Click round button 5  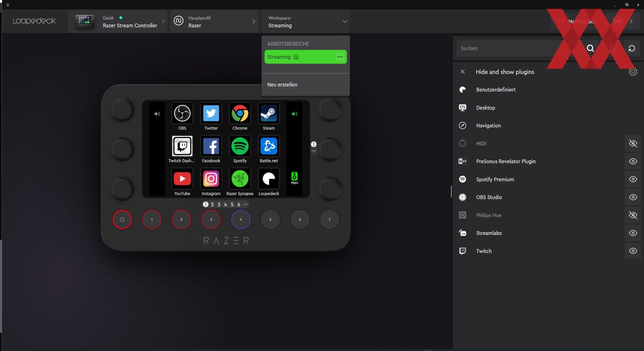[270, 219]
